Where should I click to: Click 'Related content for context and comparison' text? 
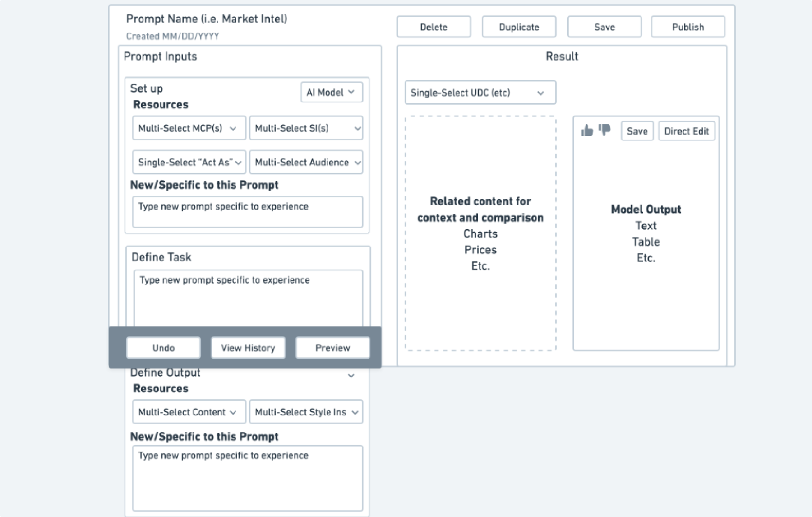tap(480, 210)
